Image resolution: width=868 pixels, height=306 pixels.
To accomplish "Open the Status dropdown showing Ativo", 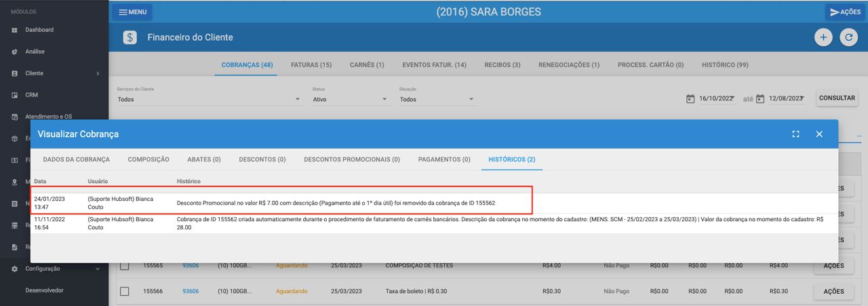I will pos(350,99).
